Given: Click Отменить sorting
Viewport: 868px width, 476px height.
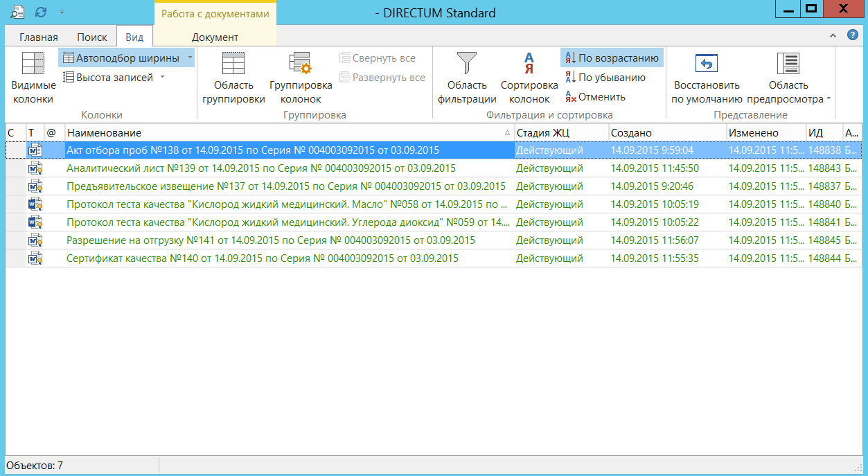Looking at the screenshot, I should coord(595,97).
